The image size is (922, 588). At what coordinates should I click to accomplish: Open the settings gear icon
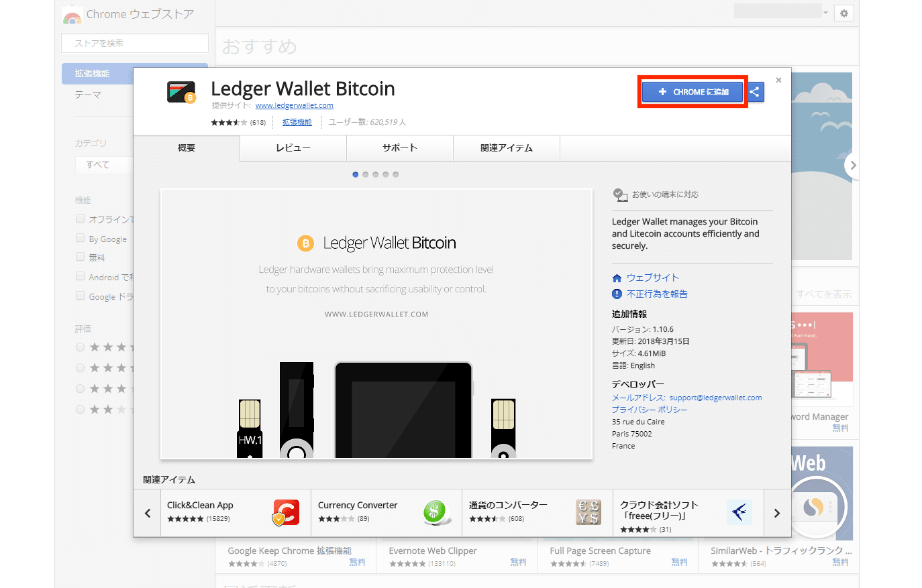pyautogui.click(x=843, y=13)
